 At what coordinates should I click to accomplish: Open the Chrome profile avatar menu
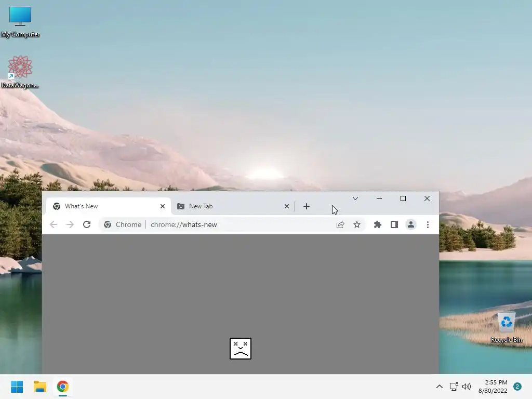(411, 224)
